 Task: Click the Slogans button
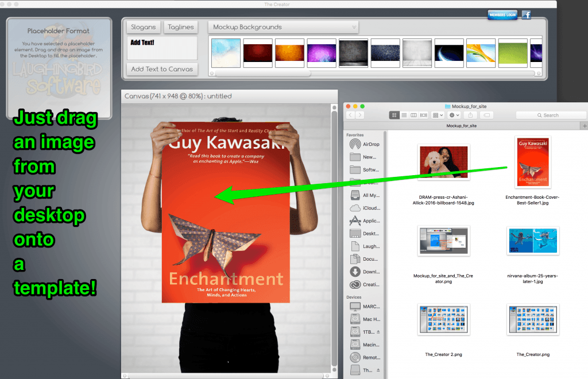(143, 27)
